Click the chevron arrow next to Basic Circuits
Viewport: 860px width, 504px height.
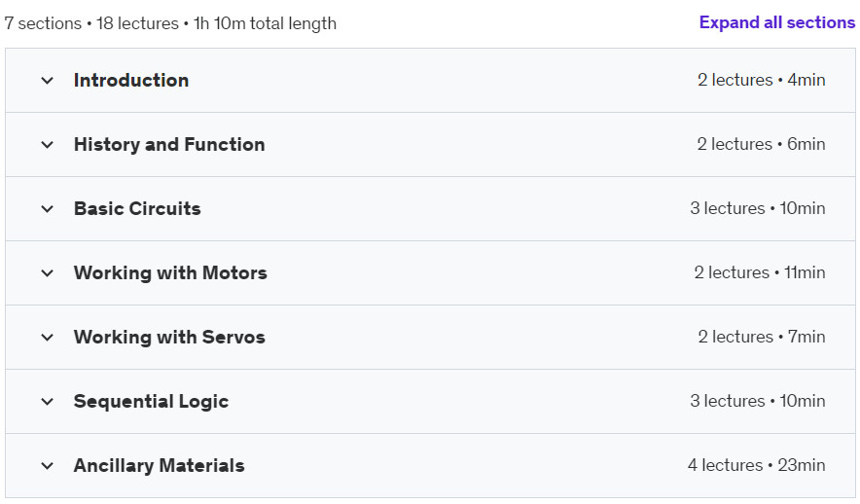point(47,209)
